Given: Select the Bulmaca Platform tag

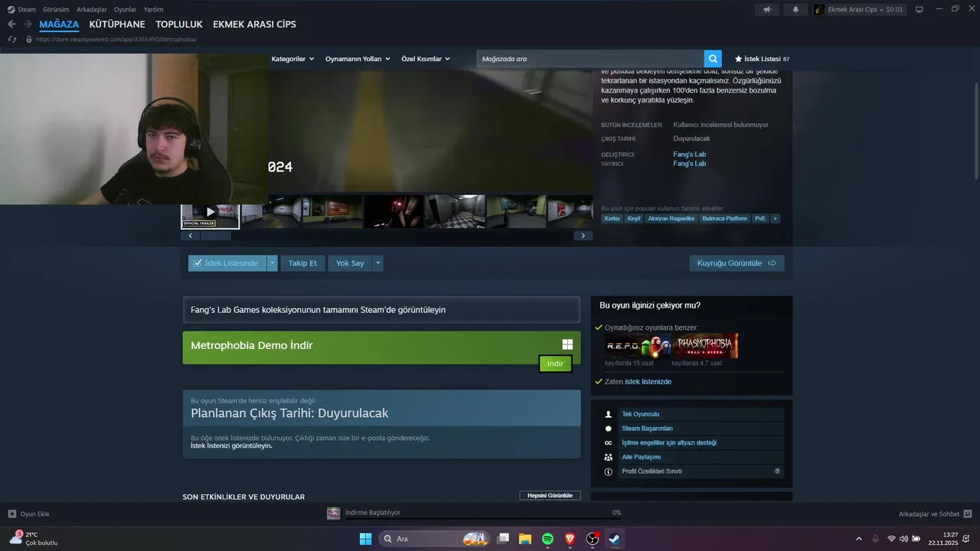Looking at the screenshot, I should [x=724, y=218].
